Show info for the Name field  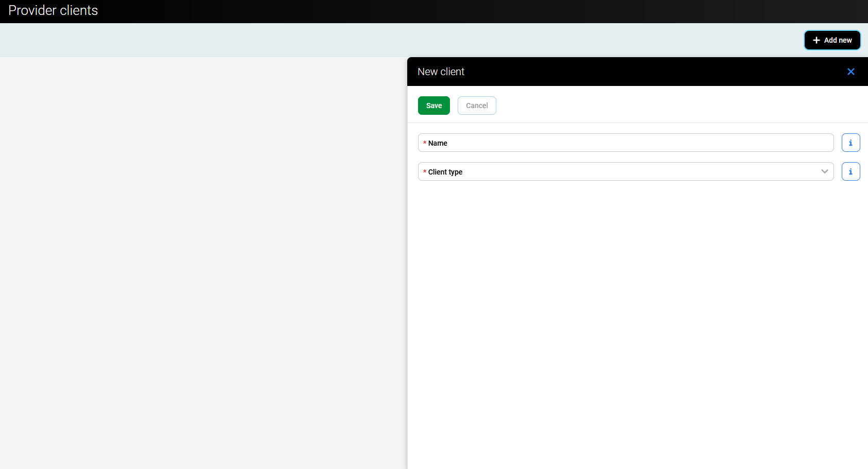[x=850, y=143]
